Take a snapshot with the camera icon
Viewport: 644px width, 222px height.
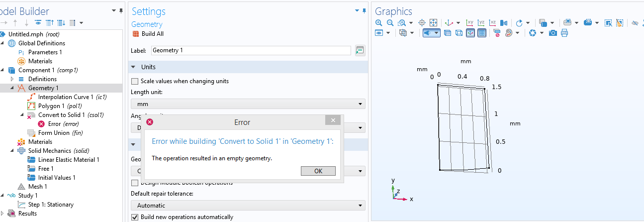[x=552, y=33]
